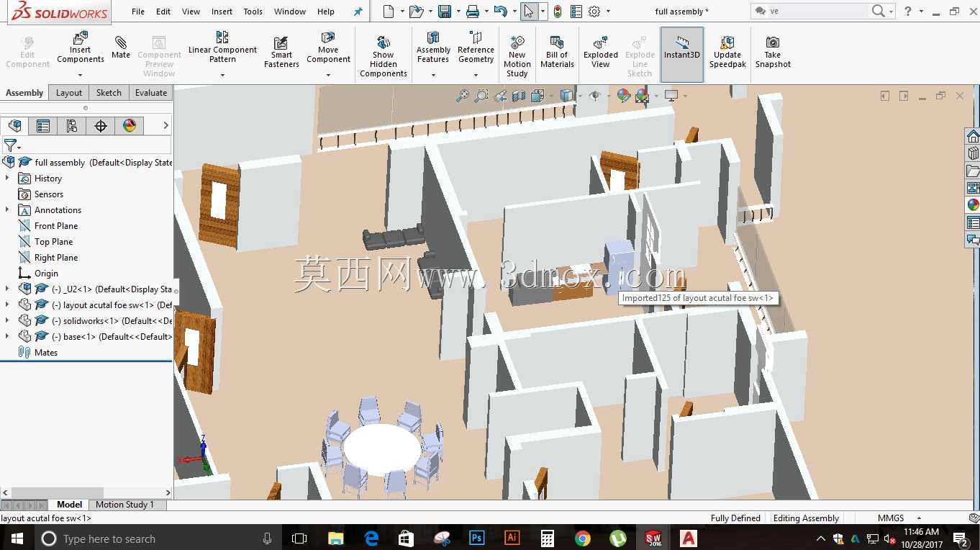The height and width of the screenshot is (550, 980).
Task: Open the Motion Study 1 tab
Action: click(x=124, y=505)
